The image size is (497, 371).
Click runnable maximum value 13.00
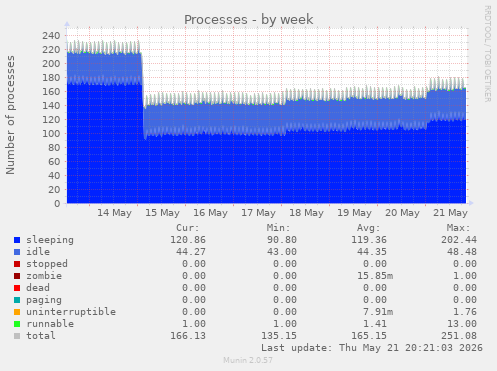(462, 324)
